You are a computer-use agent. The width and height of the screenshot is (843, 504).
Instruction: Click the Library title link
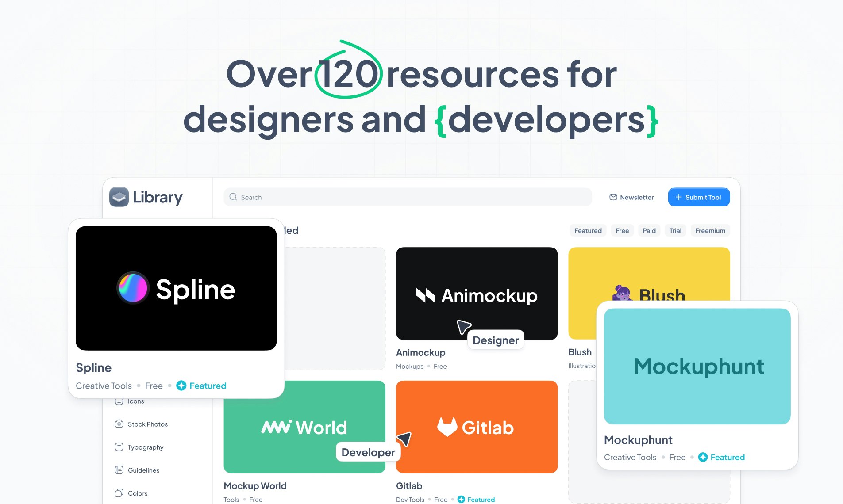(x=158, y=197)
